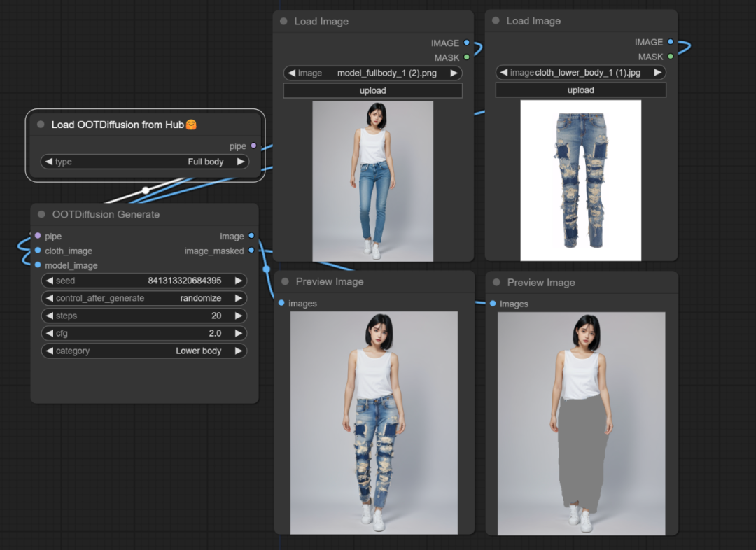Click next arrow on type Full body selector
Viewport: 756px width, 550px height.
[241, 162]
